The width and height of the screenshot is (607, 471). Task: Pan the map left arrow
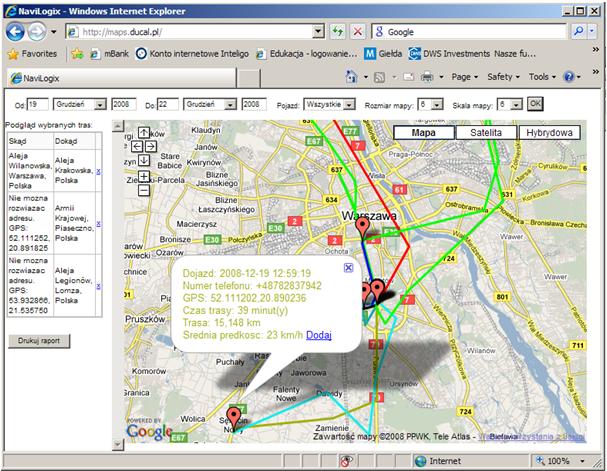[x=137, y=146]
